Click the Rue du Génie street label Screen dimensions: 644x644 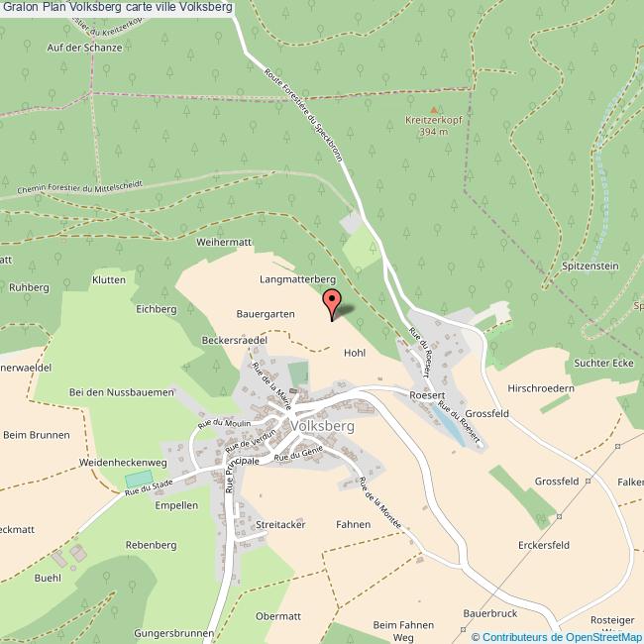pyautogui.click(x=298, y=454)
